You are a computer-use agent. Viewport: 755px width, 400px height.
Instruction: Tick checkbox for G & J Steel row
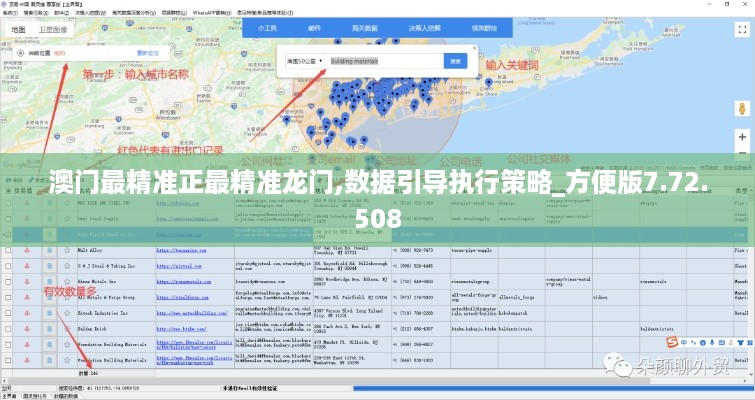click(x=8, y=266)
